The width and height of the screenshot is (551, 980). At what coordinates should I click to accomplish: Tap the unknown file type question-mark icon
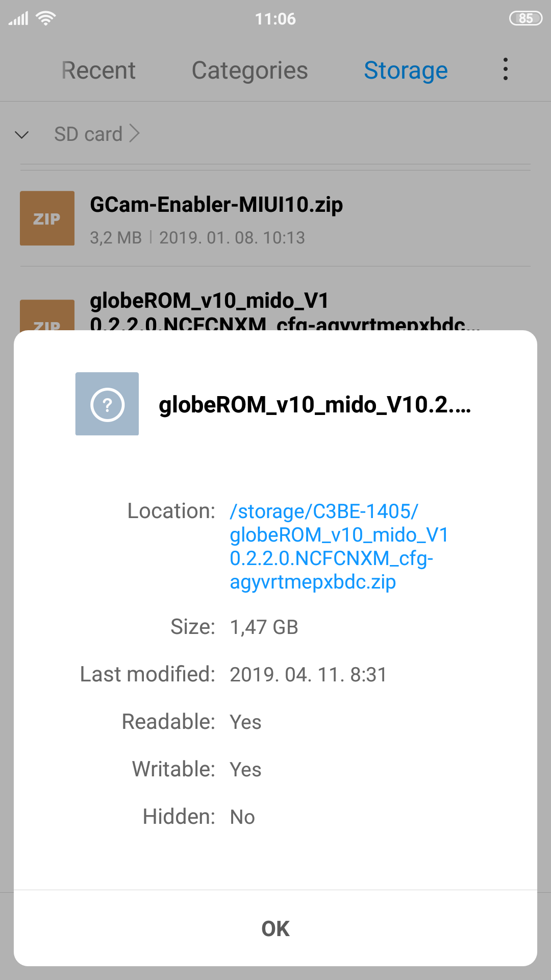pos(107,404)
